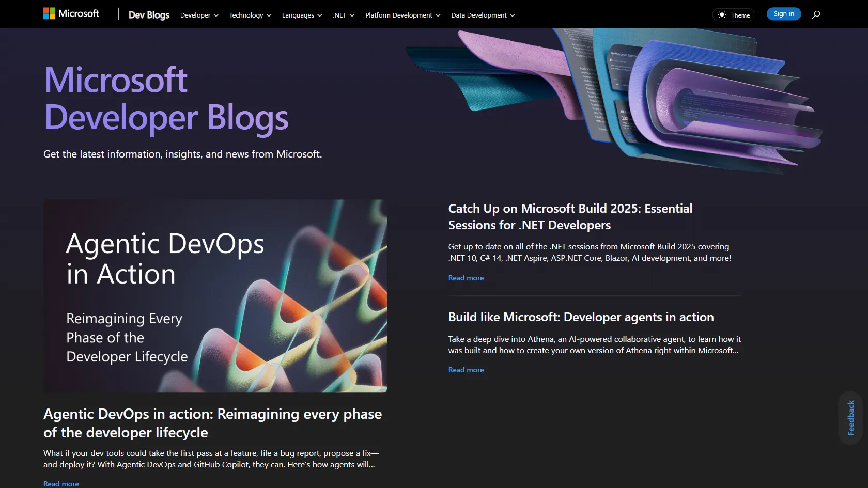Click the Build 2025 .NET sessions description text

point(590,253)
